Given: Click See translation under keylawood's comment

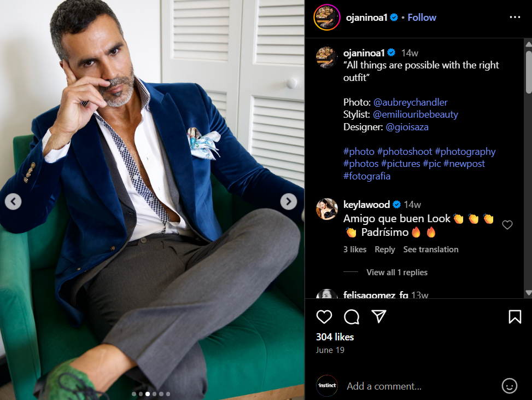Looking at the screenshot, I should click(431, 250).
